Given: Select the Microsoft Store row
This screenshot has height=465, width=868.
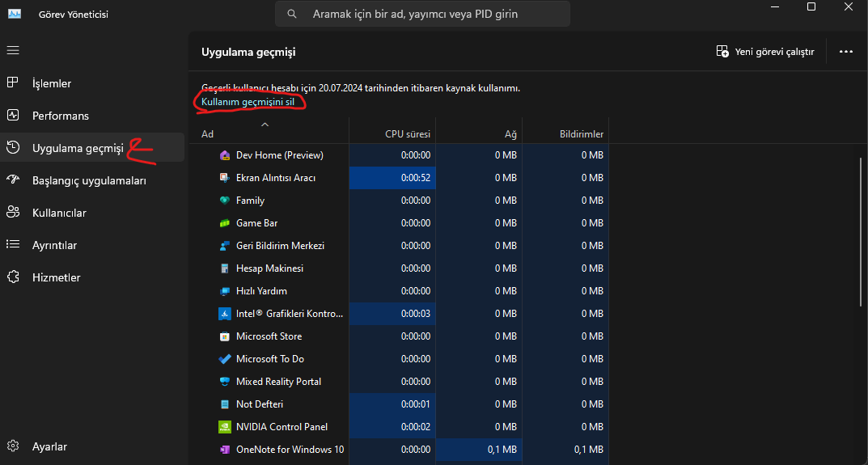Looking at the screenshot, I should (x=399, y=336).
